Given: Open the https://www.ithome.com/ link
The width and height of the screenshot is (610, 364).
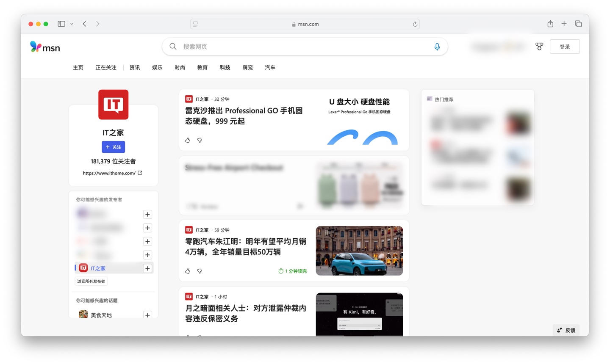Looking at the screenshot, I should pyautogui.click(x=110, y=173).
